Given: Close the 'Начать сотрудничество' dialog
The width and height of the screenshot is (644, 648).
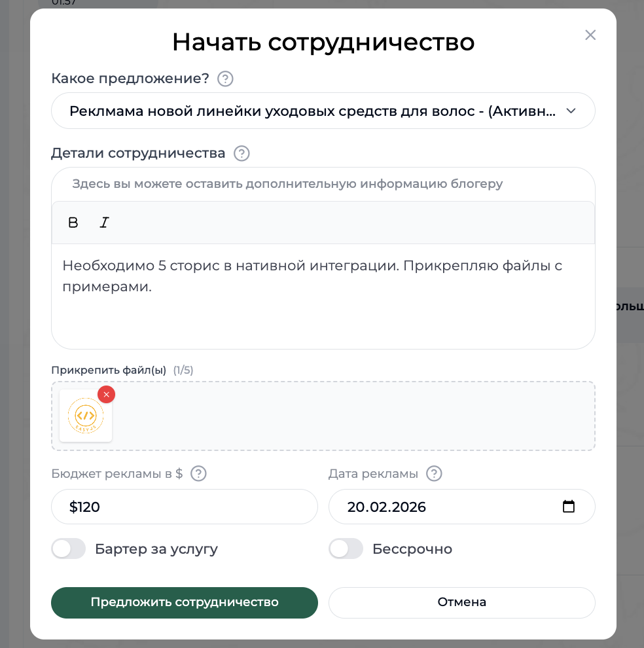Looking at the screenshot, I should (590, 35).
